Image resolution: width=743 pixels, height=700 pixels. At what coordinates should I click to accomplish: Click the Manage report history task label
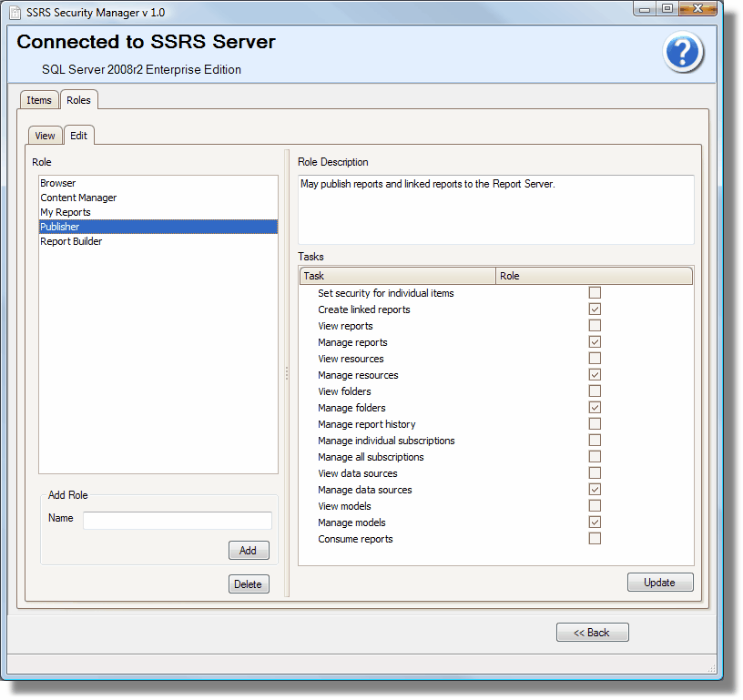coord(367,424)
